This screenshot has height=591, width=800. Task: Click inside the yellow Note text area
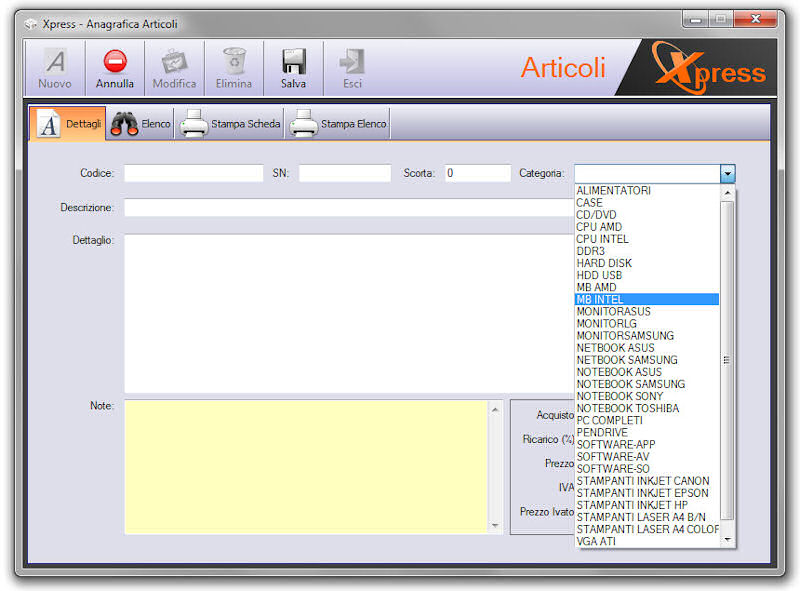[x=305, y=466]
